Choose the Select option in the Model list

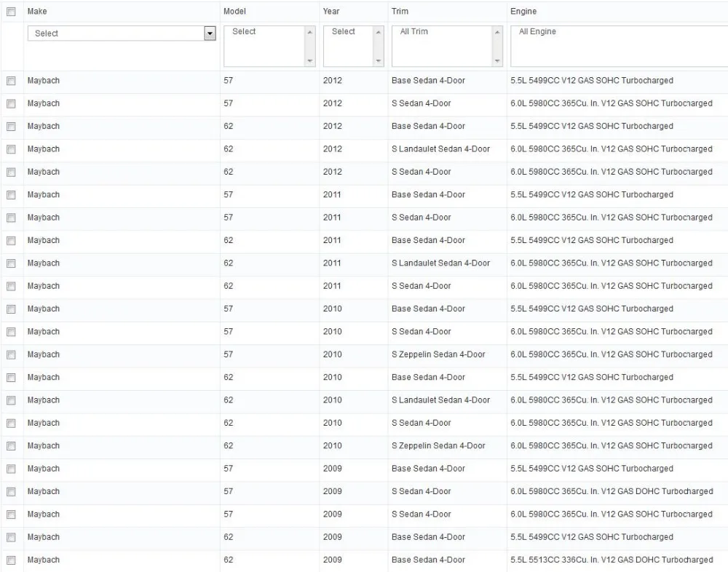click(x=244, y=31)
